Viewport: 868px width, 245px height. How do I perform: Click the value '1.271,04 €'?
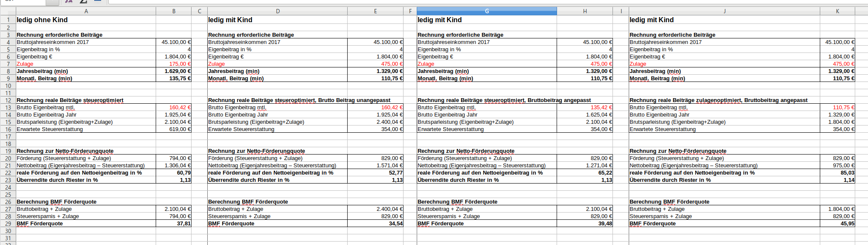click(x=599, y=166)
